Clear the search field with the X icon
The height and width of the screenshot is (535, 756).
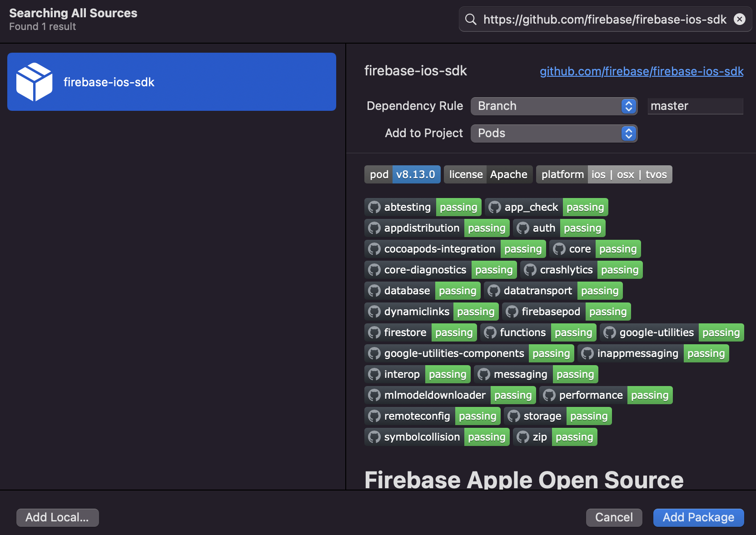[740, 19]
